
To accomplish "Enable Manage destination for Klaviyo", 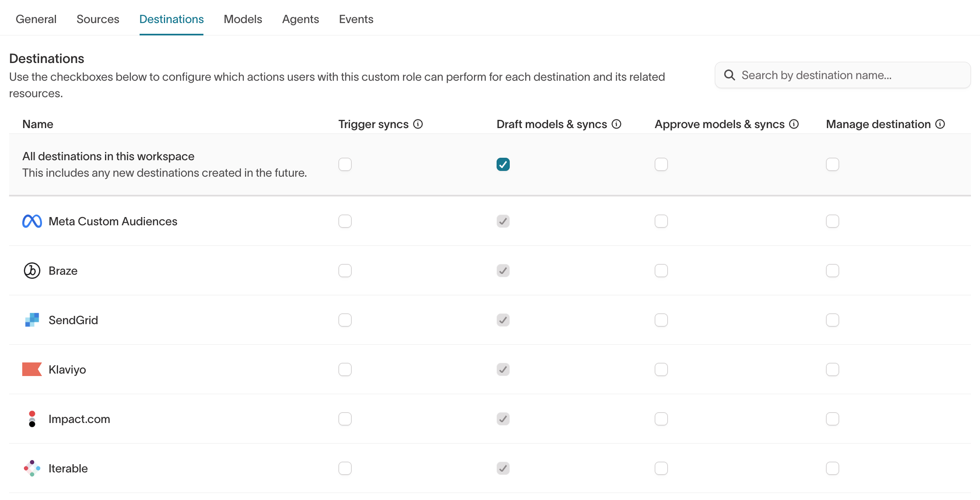I will 833,369.
